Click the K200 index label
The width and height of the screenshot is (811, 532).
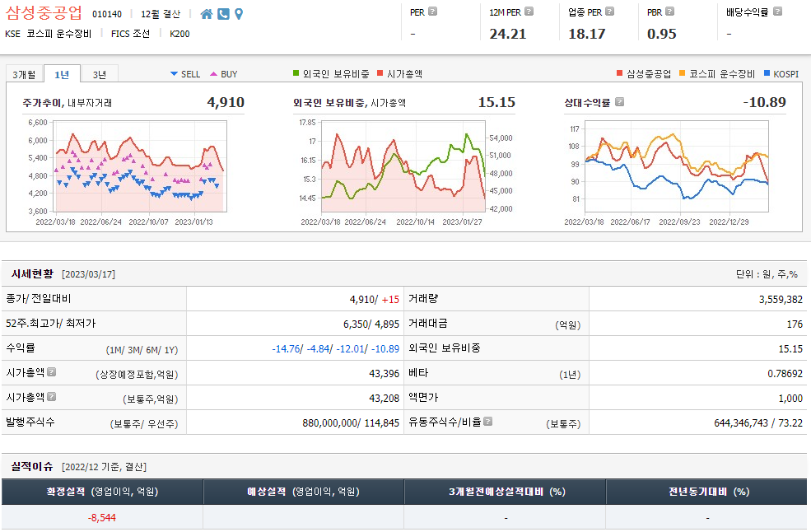179,34
